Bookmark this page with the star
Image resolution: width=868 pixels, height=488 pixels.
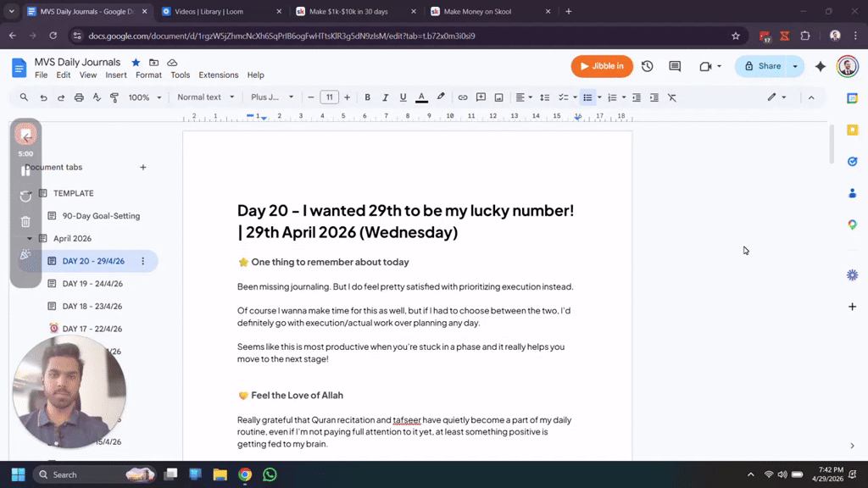[x=736, y=36]
